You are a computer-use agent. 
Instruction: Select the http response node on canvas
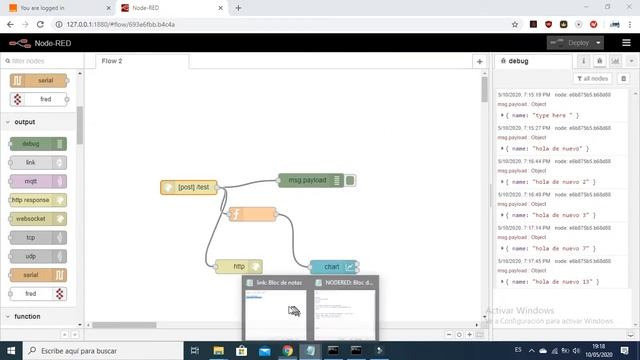238,267
